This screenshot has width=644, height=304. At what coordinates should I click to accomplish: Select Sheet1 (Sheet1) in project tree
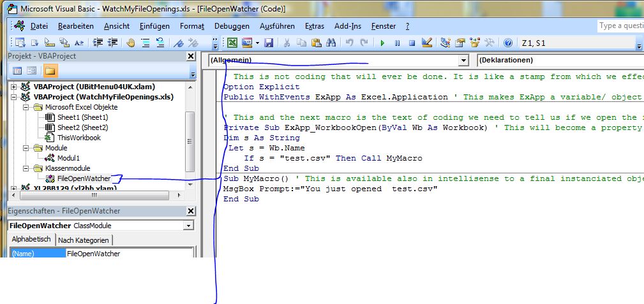coord(82,117)
